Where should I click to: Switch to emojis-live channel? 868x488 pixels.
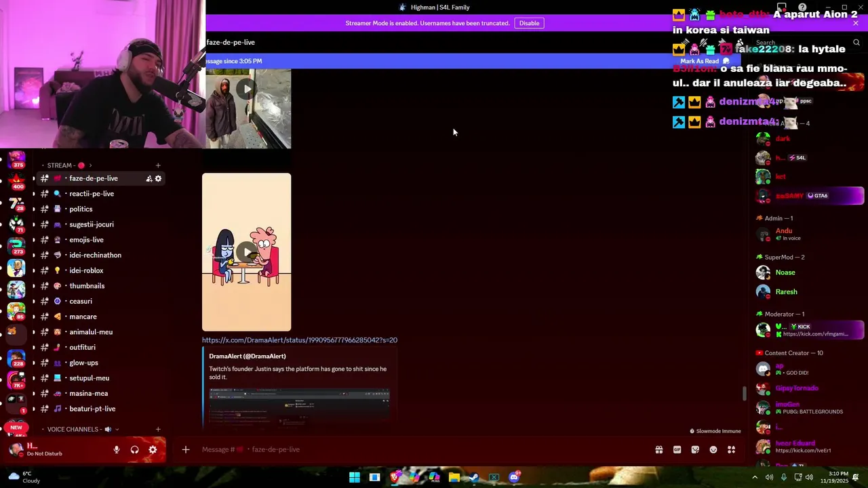point(100,240)
